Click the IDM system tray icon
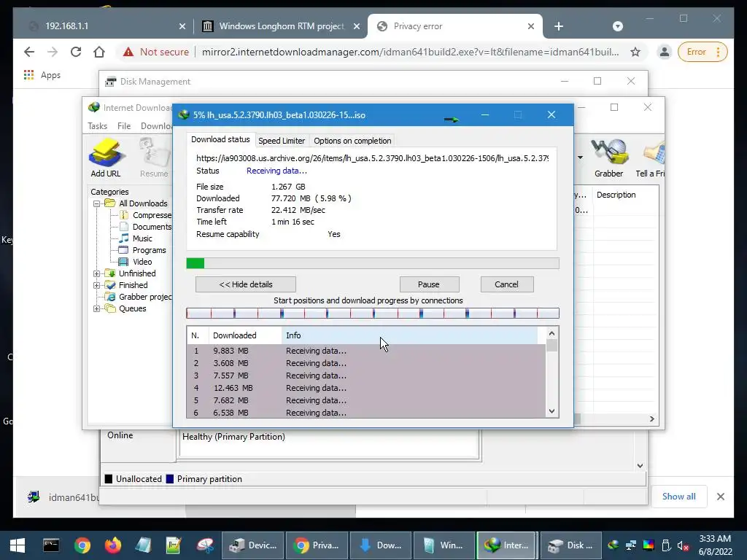 point(613,545)
